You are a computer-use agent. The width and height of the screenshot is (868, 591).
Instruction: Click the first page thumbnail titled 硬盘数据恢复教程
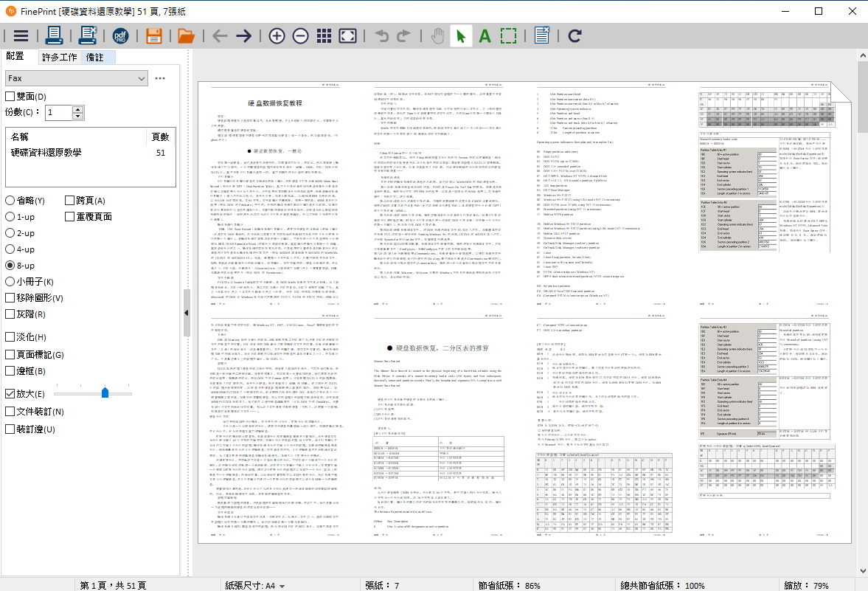pos(275,194)
